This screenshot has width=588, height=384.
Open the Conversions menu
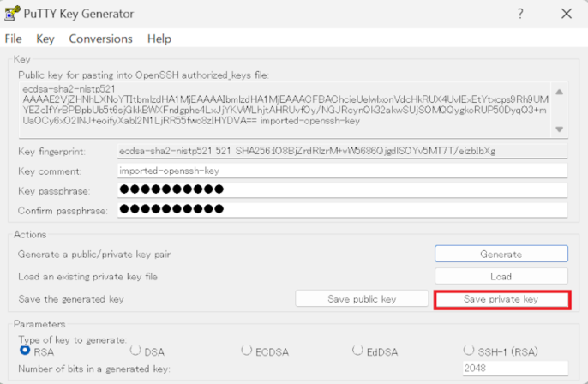pyautogui.click(x=100, y=39)
